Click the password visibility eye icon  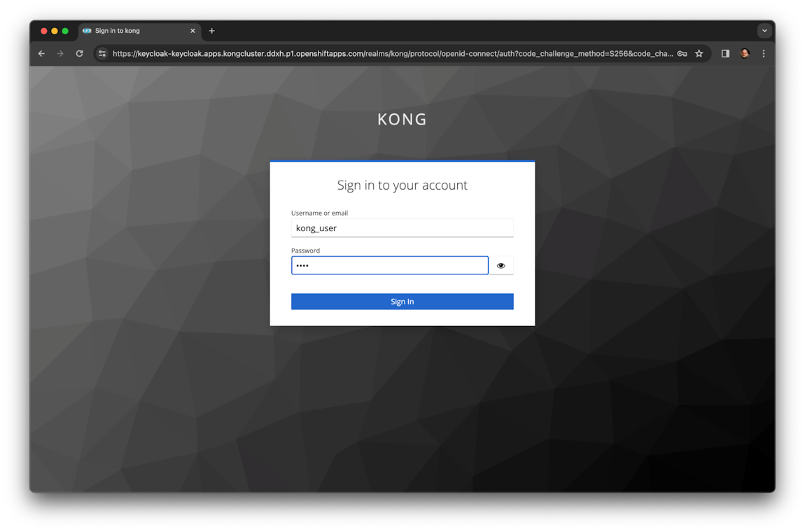[x=500, y=265]
